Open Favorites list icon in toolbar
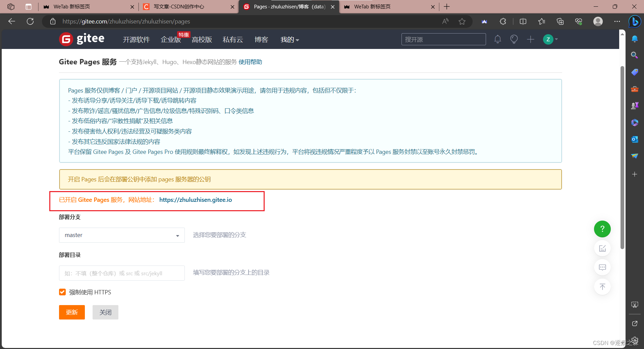Viewport: 644px width, 349px height. [x=541, y=21]
